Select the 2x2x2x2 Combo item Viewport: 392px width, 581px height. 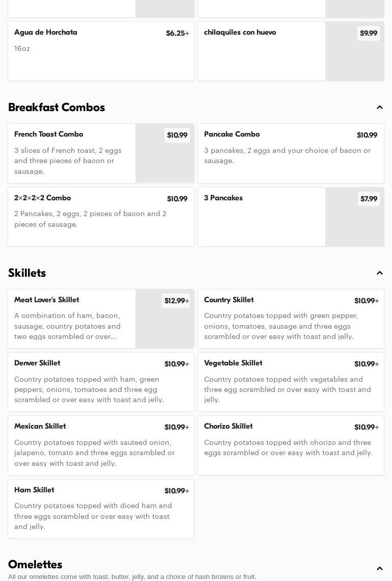click(101, 217)
